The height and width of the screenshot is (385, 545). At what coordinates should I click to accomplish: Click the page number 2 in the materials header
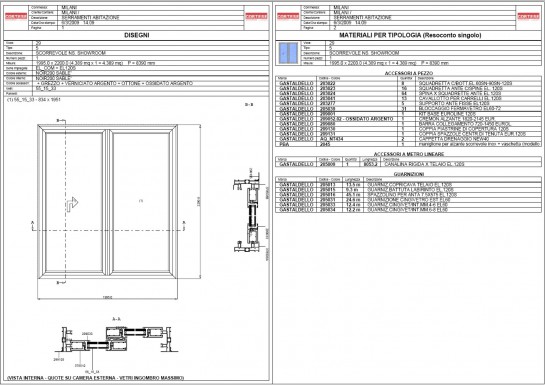[x=335, y=27]
